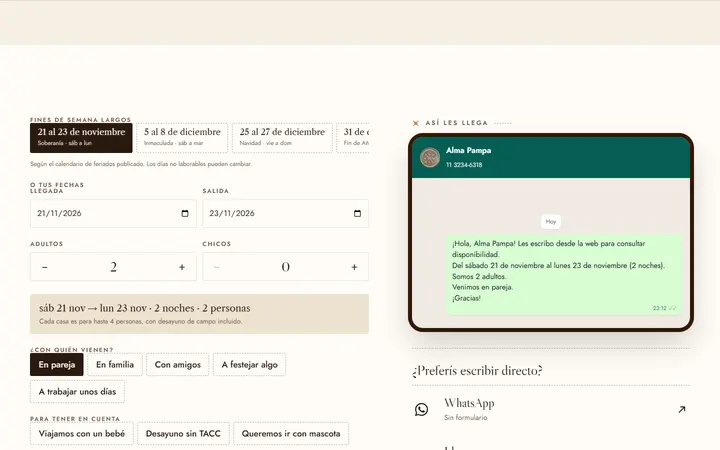Select the En pareja option
Image resolution: width=720 pixels, height=450 pixels.
click(57, 365)
